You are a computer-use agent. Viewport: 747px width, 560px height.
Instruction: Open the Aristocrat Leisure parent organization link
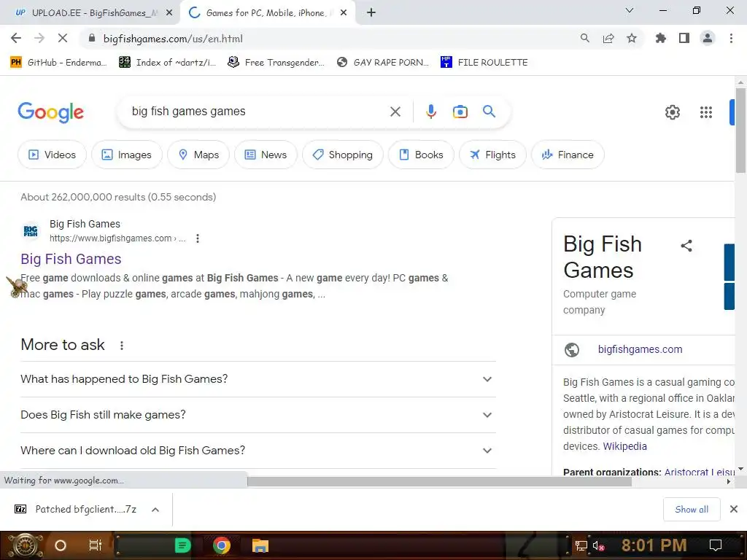tap(700, 472)
